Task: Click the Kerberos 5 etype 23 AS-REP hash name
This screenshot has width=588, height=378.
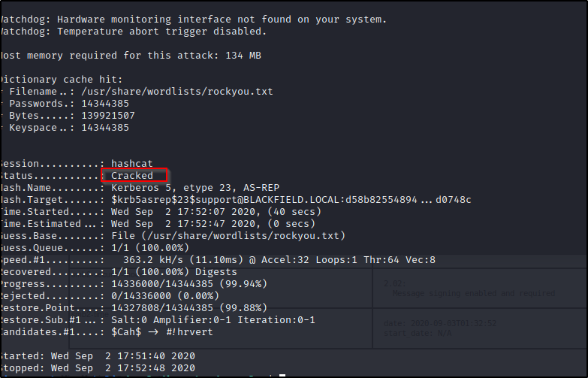Action: coord(195,188)
